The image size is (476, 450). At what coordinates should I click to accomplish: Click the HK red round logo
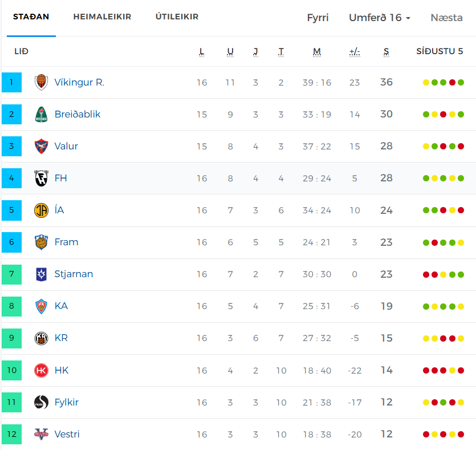tap(41, 371)
